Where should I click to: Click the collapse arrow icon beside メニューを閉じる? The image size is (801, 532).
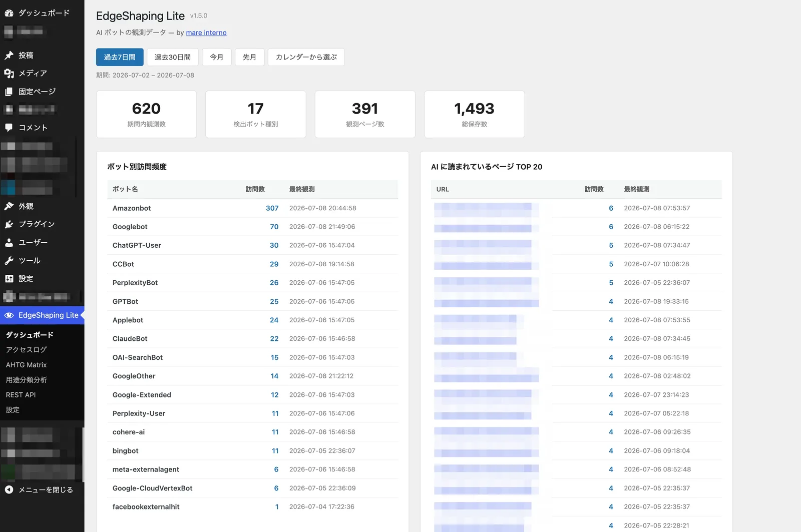[9, 490]
